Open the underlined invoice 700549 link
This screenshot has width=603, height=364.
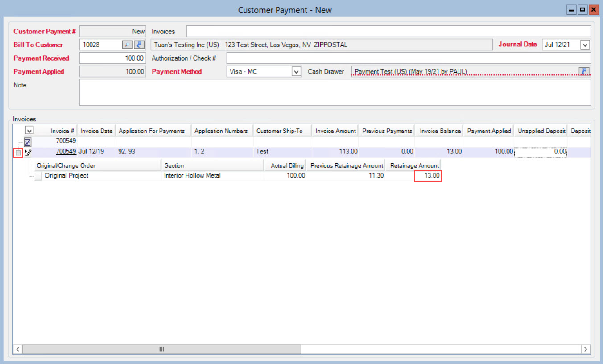coord(66,152)
